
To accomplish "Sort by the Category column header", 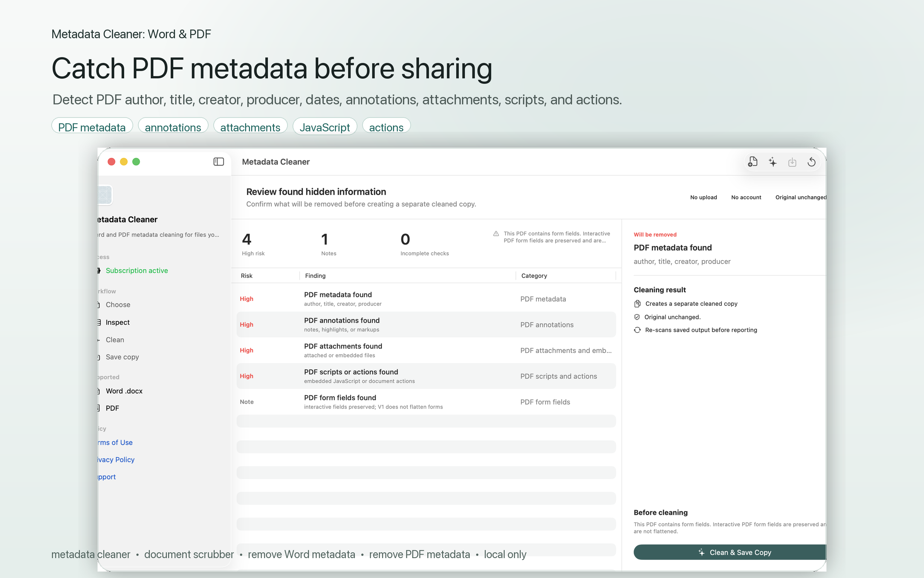I will coord(534,276).
